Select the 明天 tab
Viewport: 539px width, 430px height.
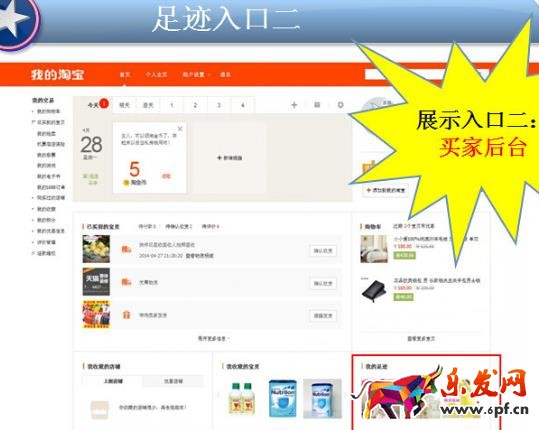click(124, 105)
